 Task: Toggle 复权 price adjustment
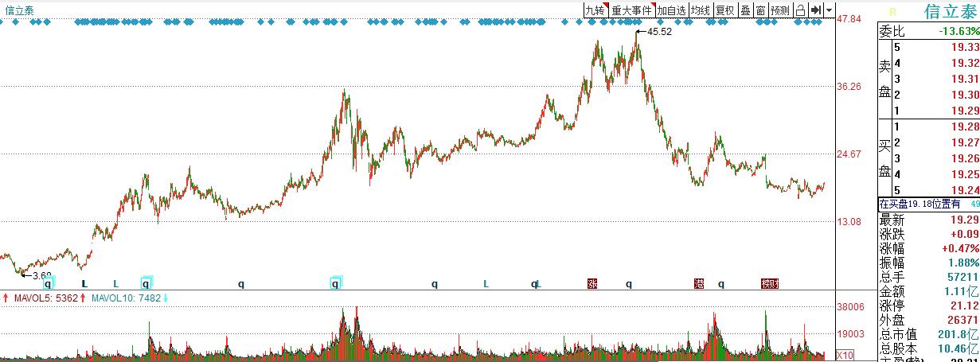(x=725, y=10)
